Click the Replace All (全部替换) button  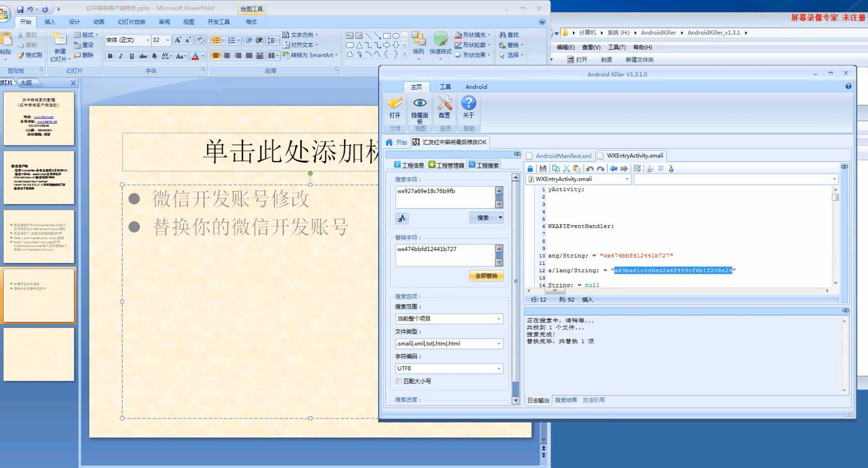click(x=486, y=276)
